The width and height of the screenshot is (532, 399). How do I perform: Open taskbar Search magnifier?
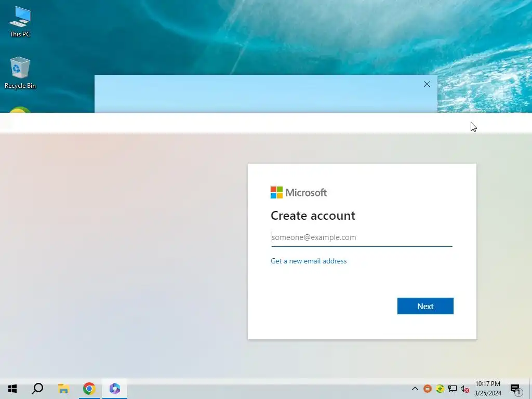[x=37, y=389]
